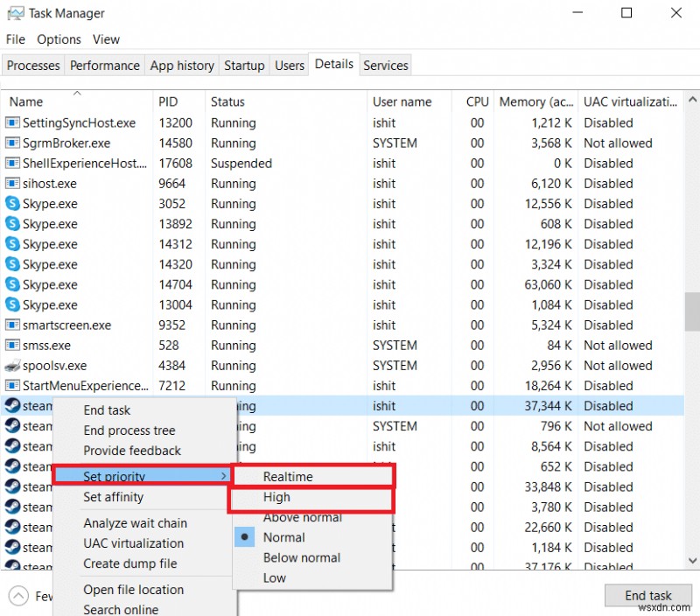This screenshot has height=616, width=700.
Task: Expand the Set priority submenu arrow
Action: pos(227,477)
